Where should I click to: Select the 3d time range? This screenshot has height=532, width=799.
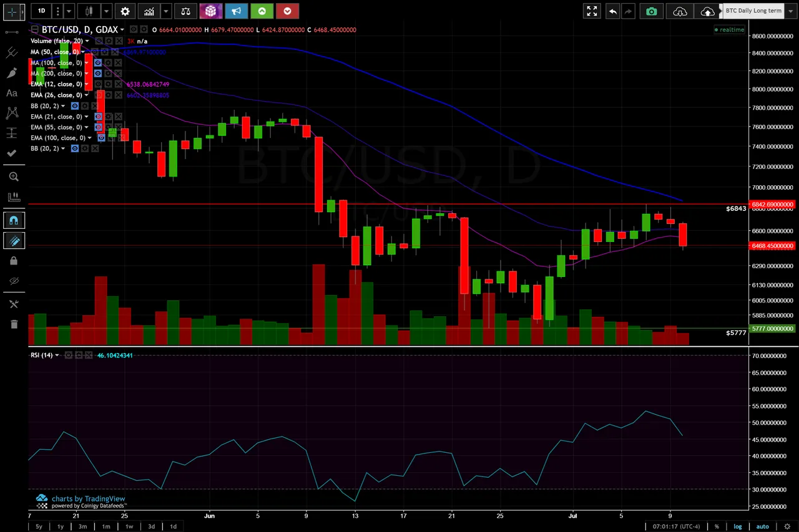tap(151, 526)
